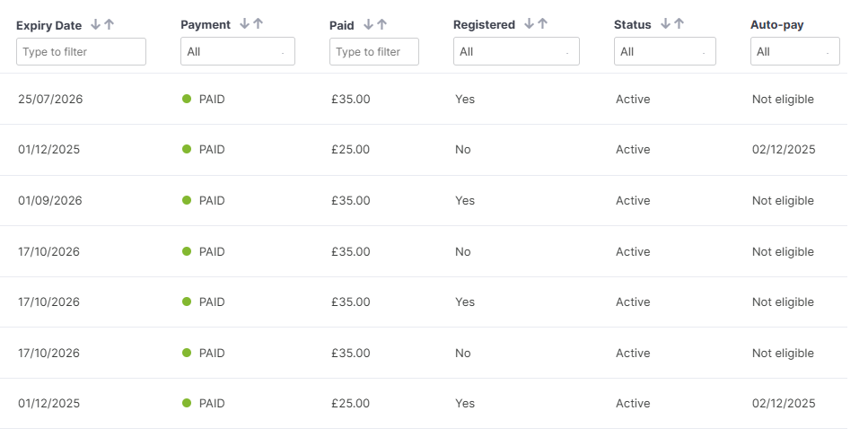Sort Paid column descending
Image resolution: width=868 pixels, height=437 pixels.
(x=369, y=25)
